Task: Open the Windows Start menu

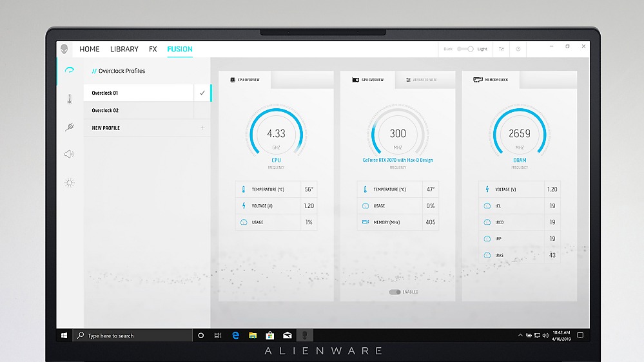Action: tap(64, 336)
